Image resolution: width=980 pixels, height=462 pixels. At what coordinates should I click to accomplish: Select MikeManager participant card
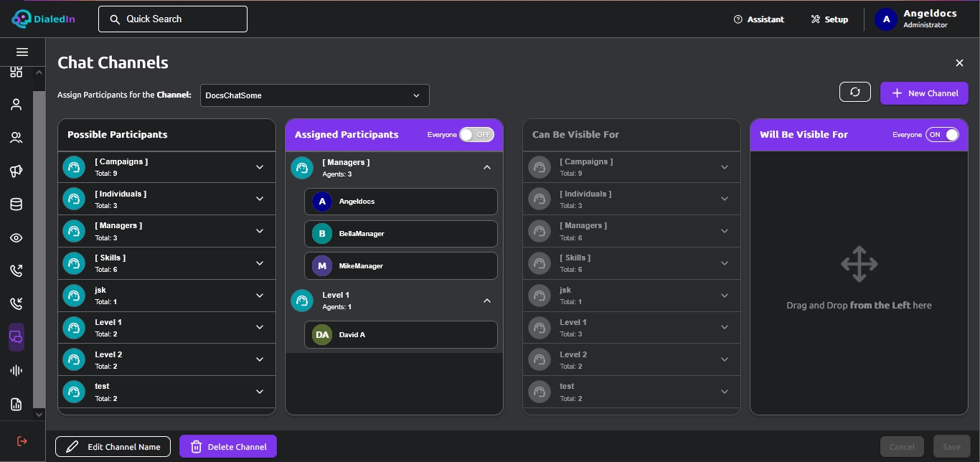tap(401, 266)
